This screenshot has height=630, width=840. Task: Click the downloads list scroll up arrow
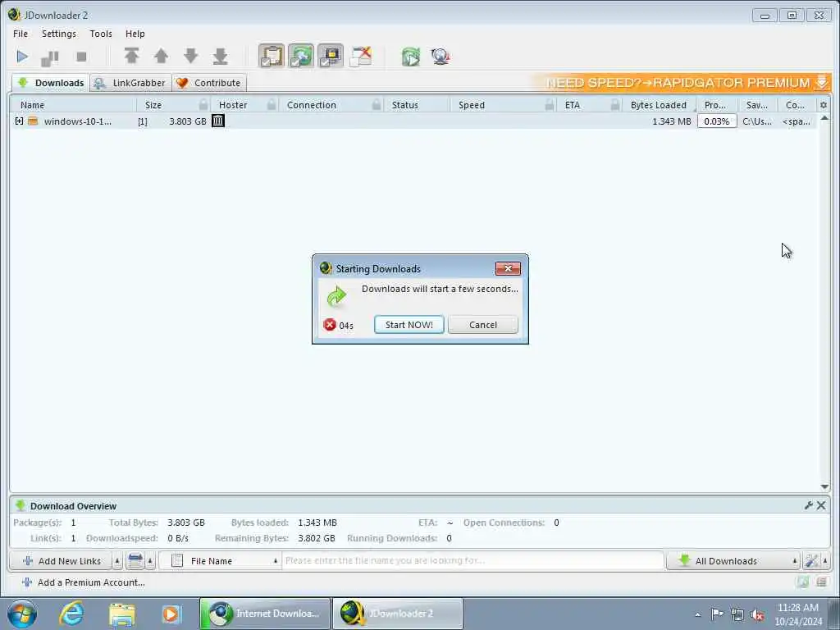824,118
